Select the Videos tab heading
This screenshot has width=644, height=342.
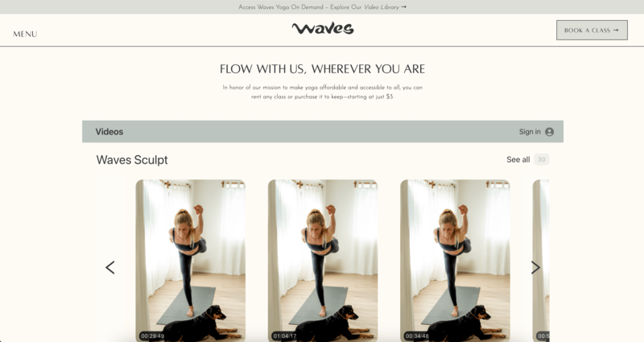click(109, 132)
